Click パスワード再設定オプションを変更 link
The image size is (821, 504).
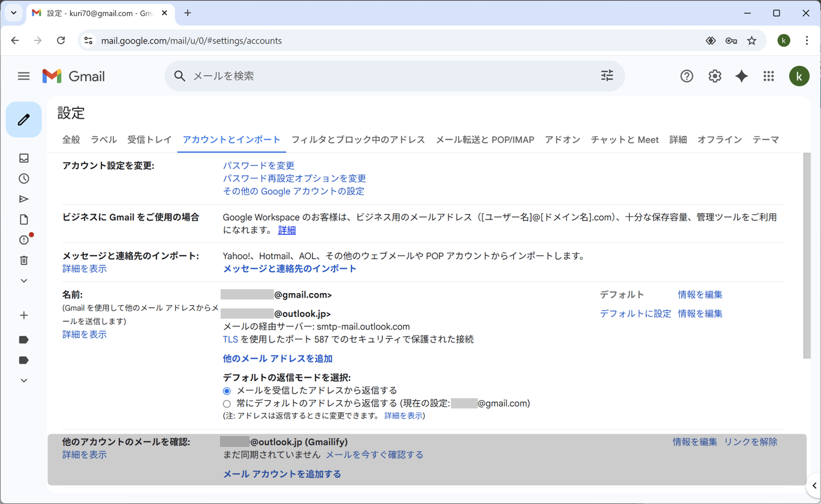[294, 178]
